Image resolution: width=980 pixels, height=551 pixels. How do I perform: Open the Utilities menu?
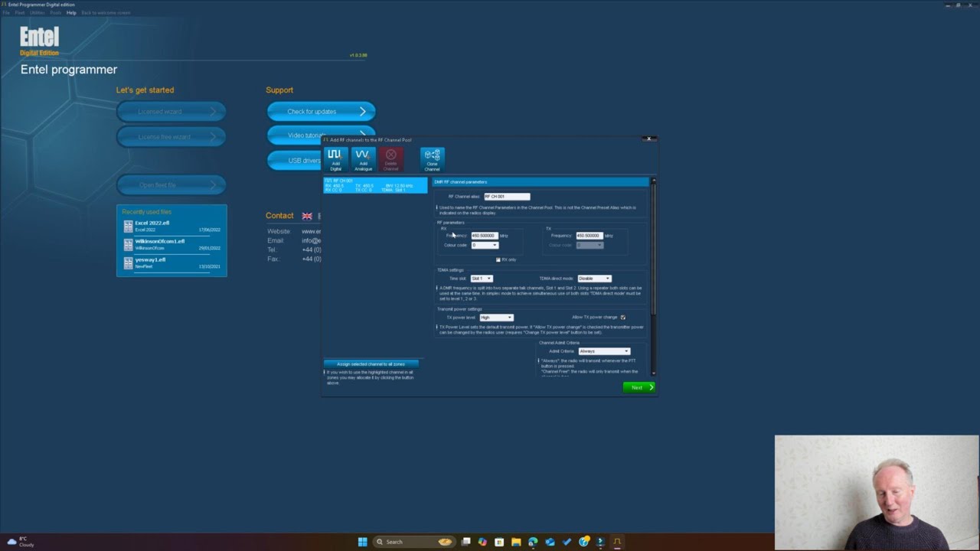pyautogui.click(x=38, y=13)
